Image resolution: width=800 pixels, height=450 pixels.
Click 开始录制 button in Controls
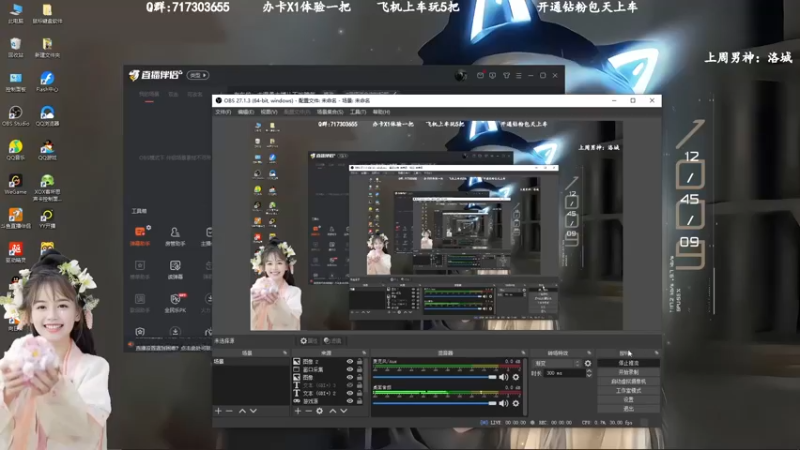click(628, 372)
